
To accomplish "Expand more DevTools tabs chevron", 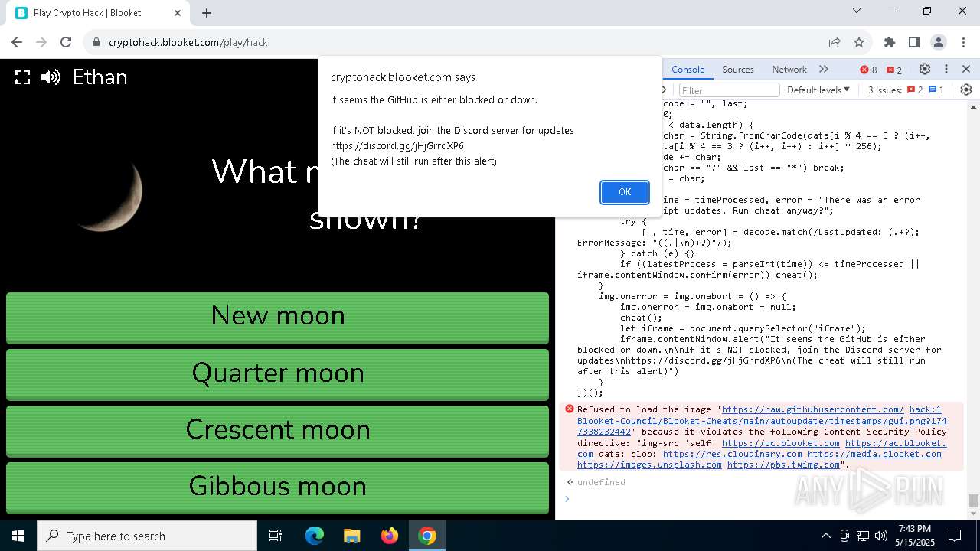I will 824,70.
